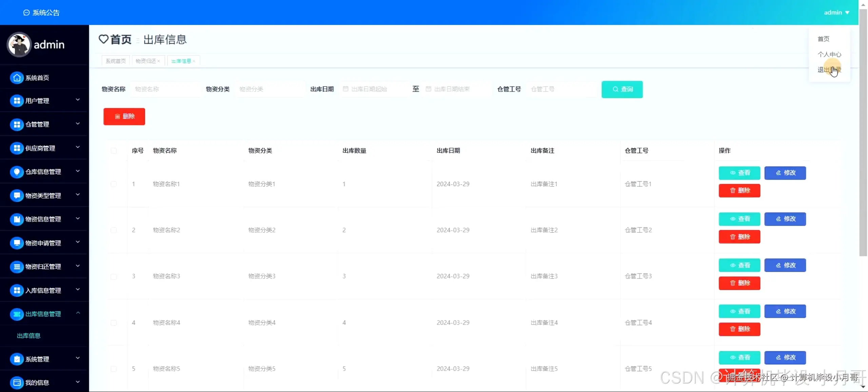Choose 个人中心 from the user menu
Screen dimensions: 868x392
[829, 54]
